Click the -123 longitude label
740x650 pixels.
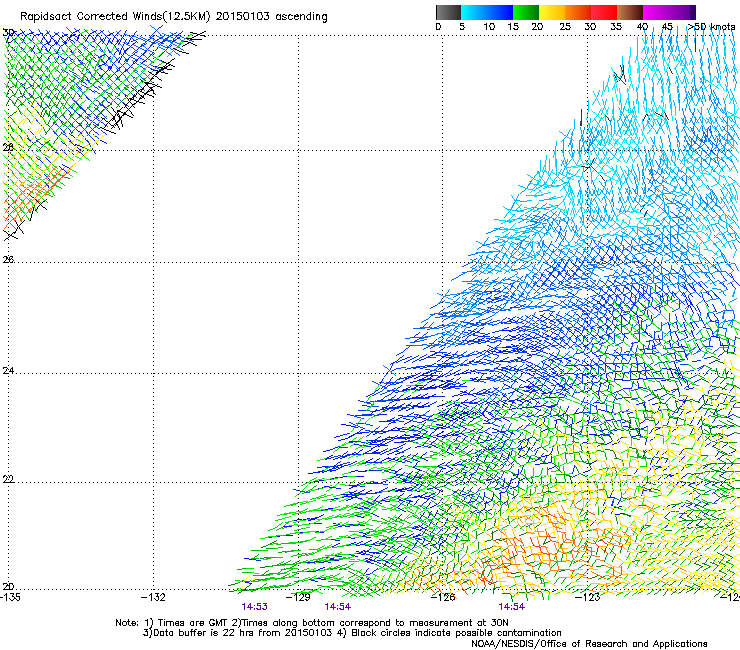pyautogui.click(x=588, y=597)
